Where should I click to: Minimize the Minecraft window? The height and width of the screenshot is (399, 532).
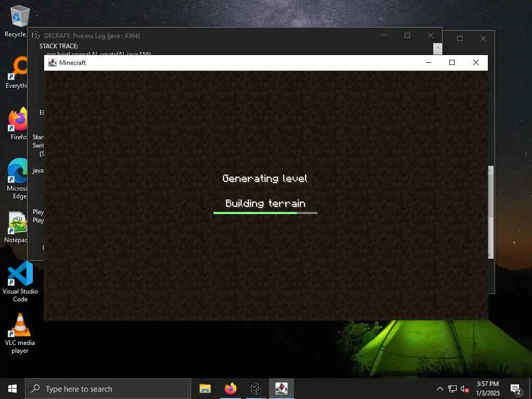click(x=429, y=63)
